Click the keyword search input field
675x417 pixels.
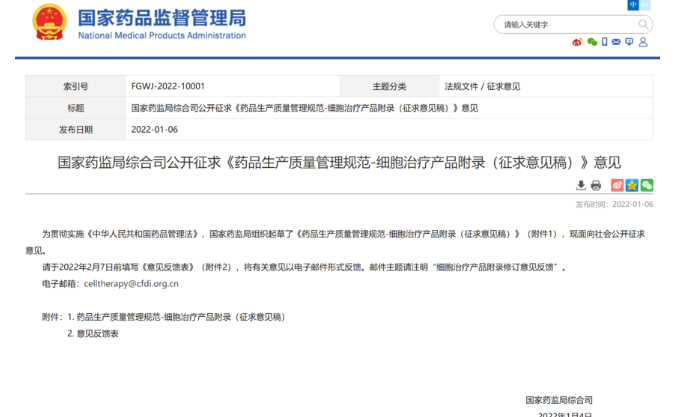click(560, 24)
